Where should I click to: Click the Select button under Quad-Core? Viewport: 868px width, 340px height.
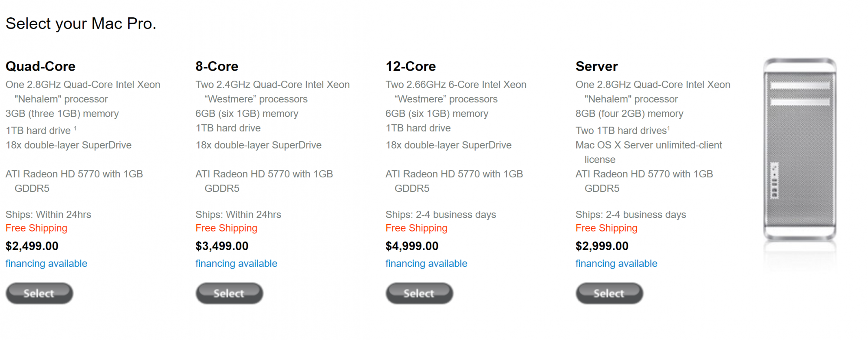[39, 294]
